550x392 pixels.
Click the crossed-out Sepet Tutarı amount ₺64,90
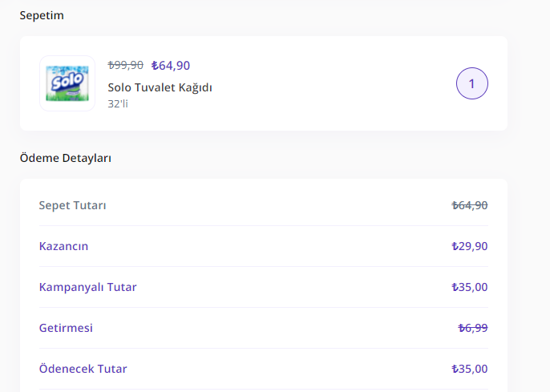point(470,205)
